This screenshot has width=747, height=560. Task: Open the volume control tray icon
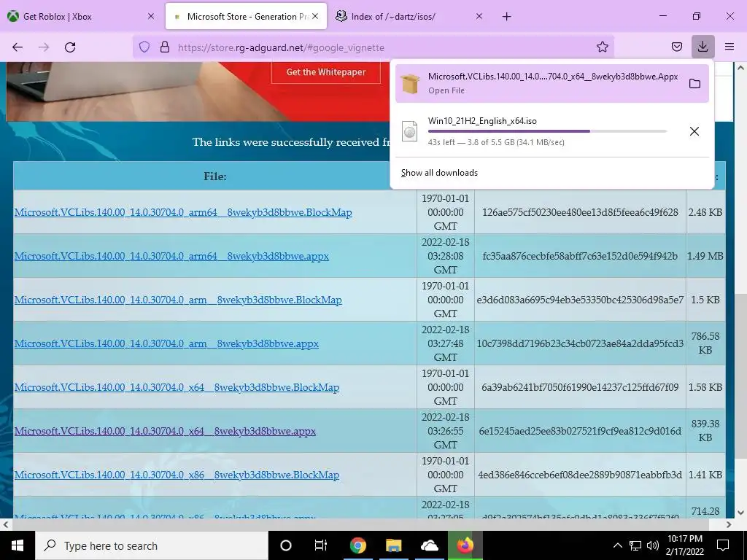point(653,545)
